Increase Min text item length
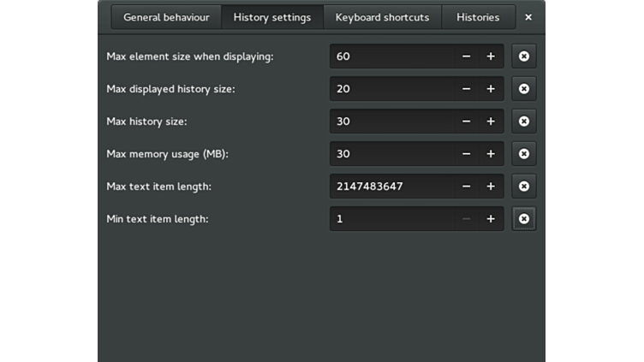 point(491,219)
